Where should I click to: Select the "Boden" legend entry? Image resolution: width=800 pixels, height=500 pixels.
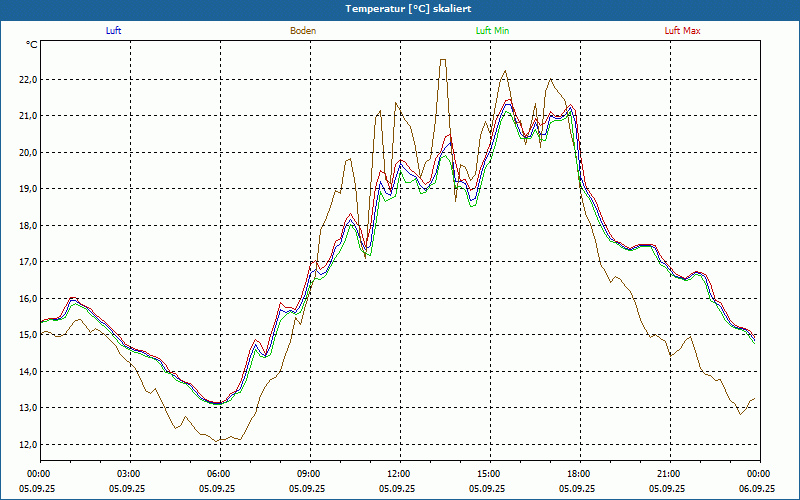point(303,31)
